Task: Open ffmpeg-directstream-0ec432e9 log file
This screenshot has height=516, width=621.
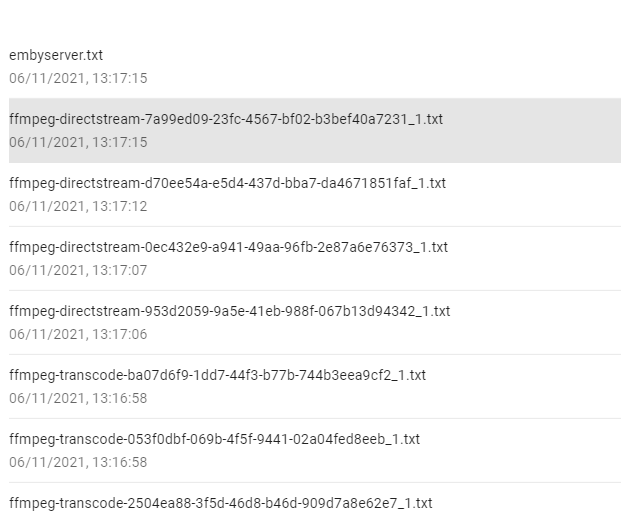Action: point(228,248)
